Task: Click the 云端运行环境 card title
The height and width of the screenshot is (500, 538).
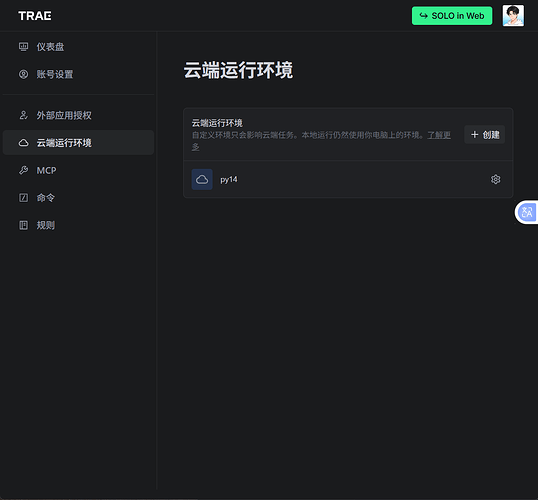Action: [217, 123]
